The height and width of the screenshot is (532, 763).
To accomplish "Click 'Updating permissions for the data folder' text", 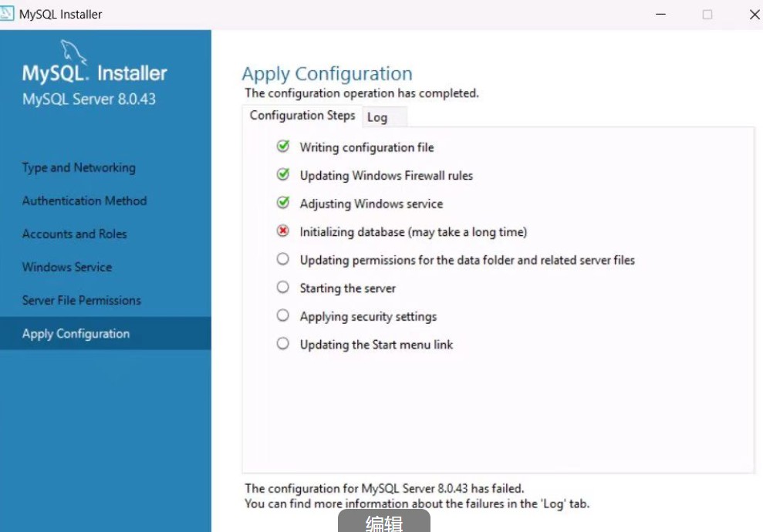I will tap(468, 260).
